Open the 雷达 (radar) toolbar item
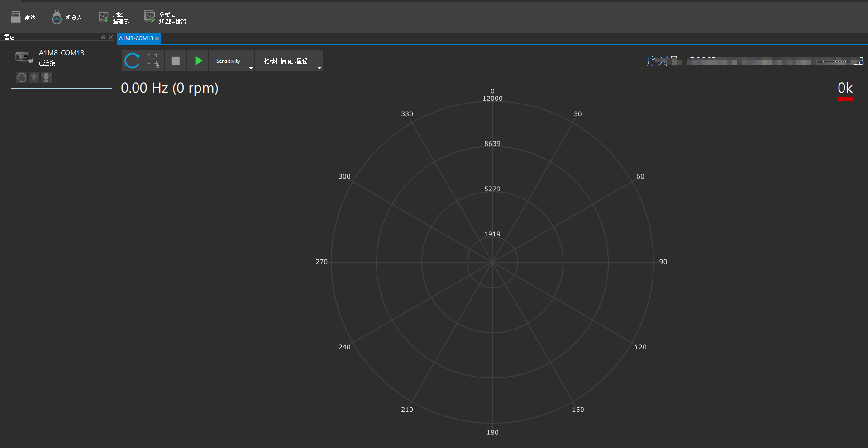 click(23, 18)
